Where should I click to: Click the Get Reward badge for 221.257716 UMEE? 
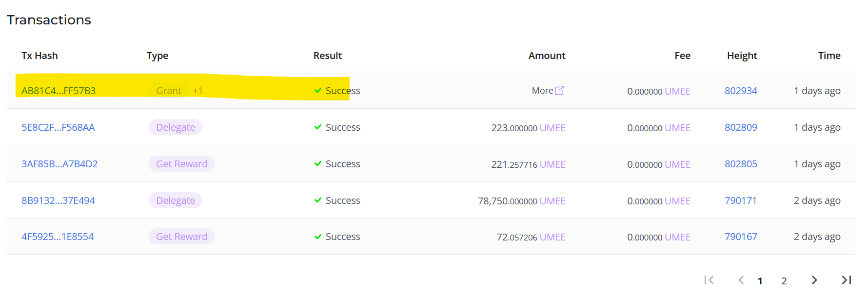(181, 164)
